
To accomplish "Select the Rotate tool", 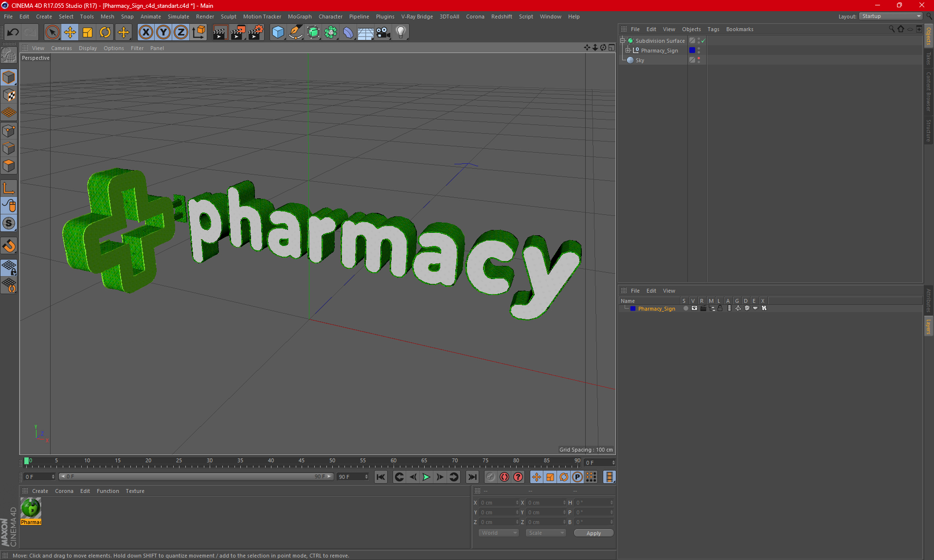I will 105,33.
